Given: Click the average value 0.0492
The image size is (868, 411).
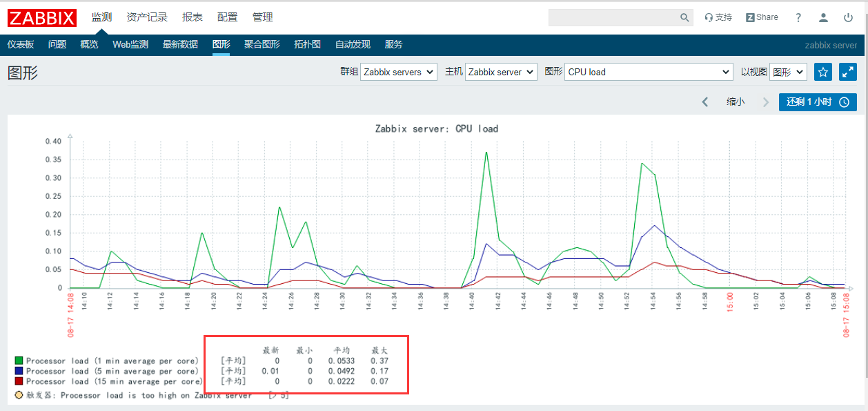Looking at the screenshot, I should (341, 371).
